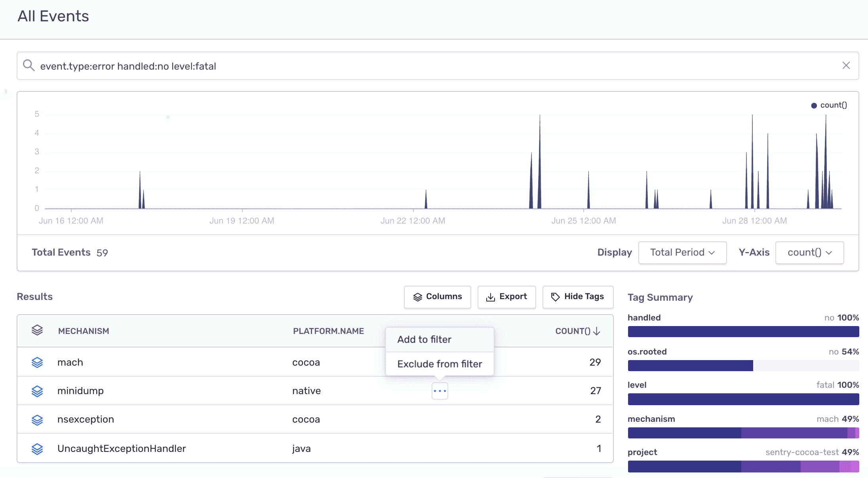This screenshot has height=478, width=868.
Task: Open stacked events icon for UncaughtExceptionHandler row
Action: [x=37, y=449]
